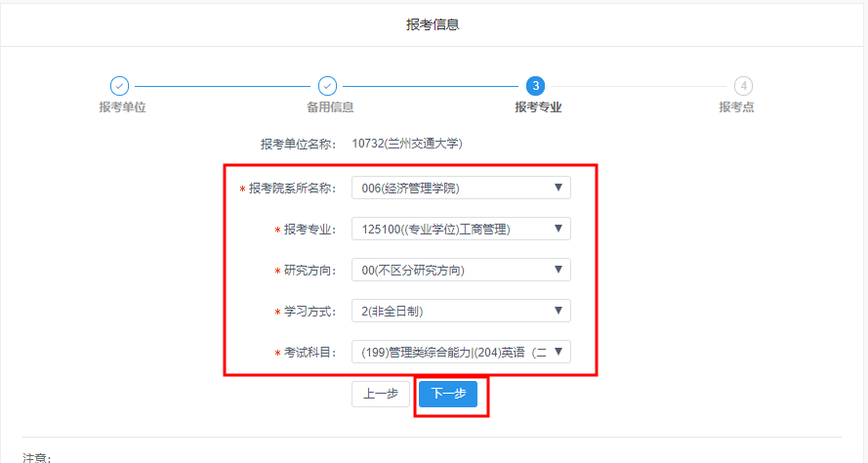868x463 pixels.
Task: Click the step 3 circle for 报考专业
Action: tap(535, 86)
